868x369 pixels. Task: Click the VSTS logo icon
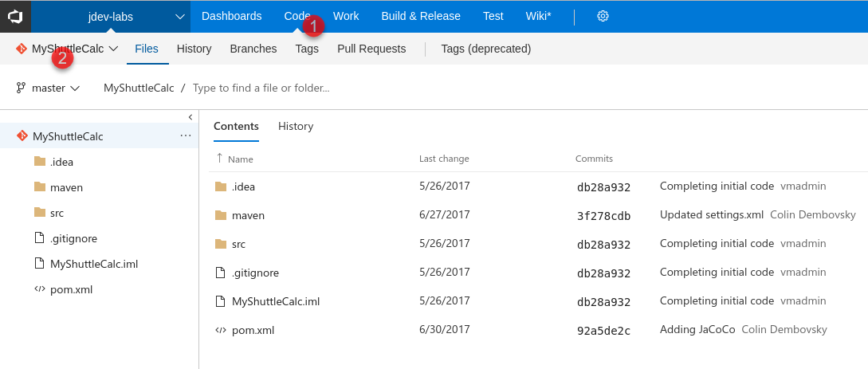[x=15, y=17]
